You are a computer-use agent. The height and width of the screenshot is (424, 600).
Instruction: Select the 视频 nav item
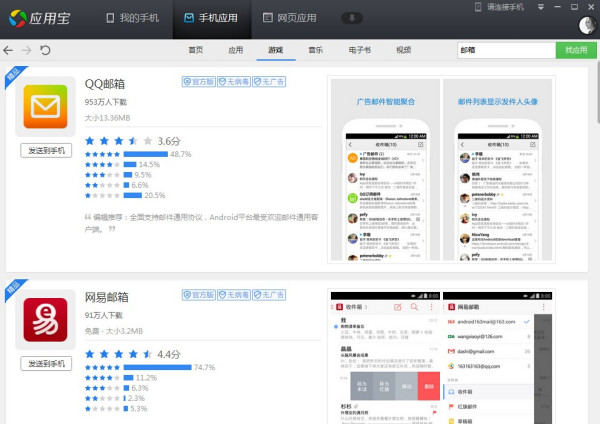click(x=403, y=50)
